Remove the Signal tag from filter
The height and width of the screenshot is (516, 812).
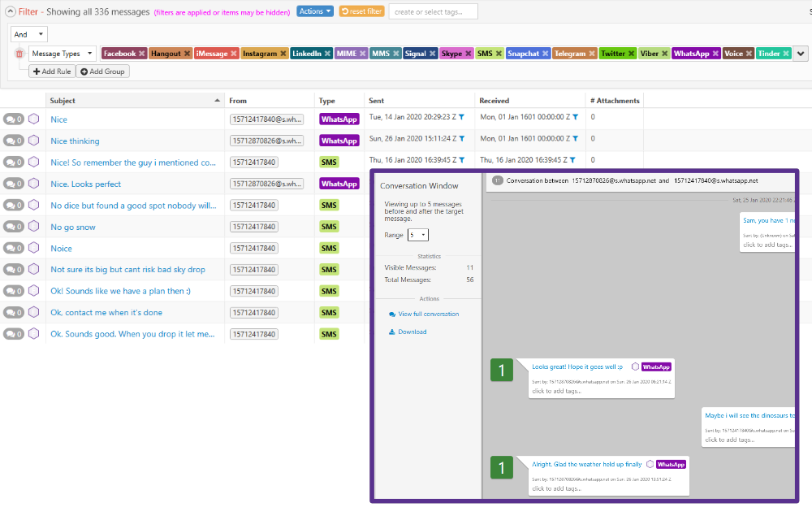point(433,54)
